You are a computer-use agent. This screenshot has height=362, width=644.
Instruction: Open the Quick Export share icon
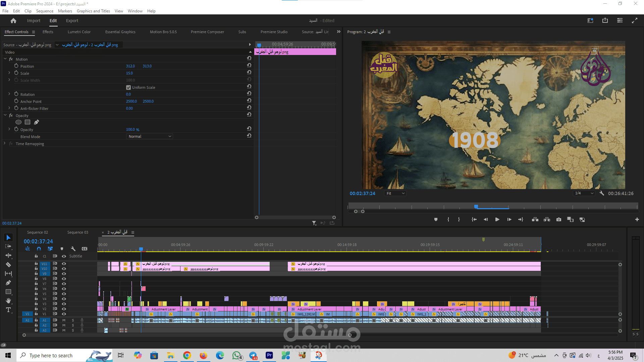pos(605,20)
